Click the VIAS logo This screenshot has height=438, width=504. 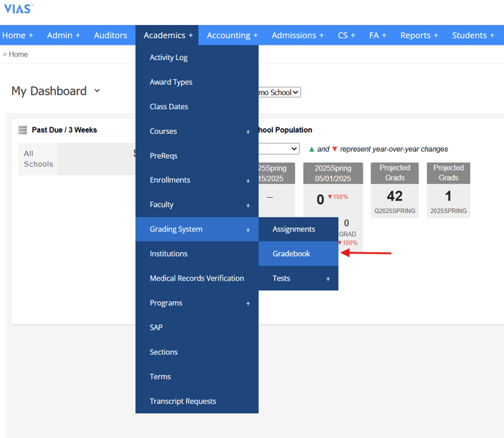(18, 9)
